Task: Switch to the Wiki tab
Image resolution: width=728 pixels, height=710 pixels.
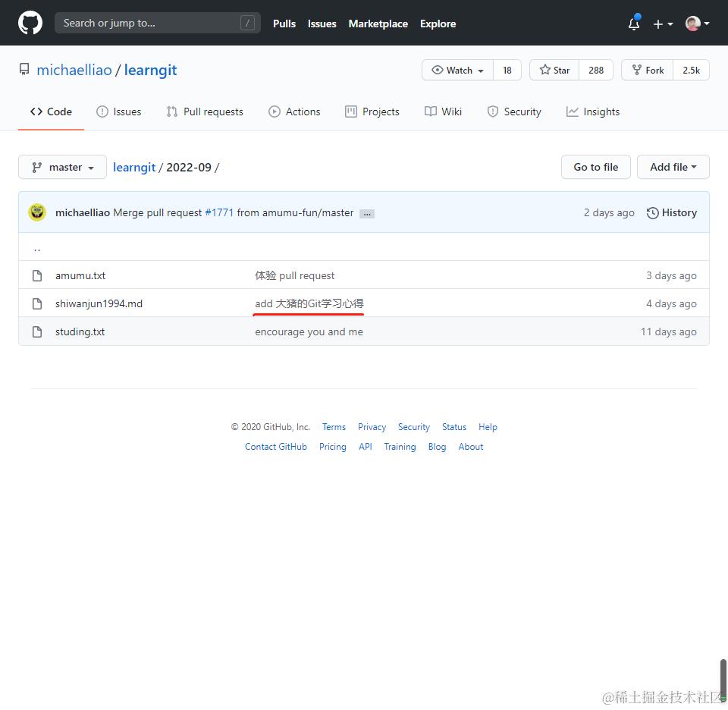Action: pyautogui.click(x=443, y=112)
